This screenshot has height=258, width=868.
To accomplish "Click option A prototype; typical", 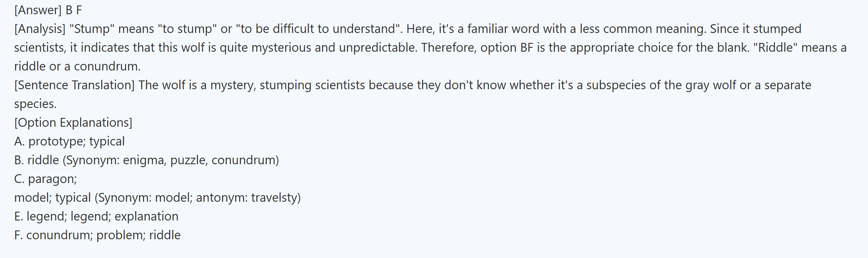I will tap(69, 141).
